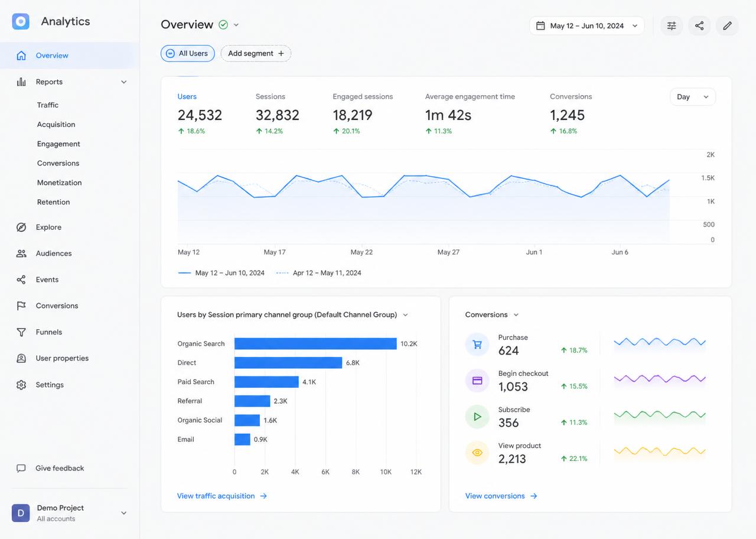Screen dimensions: 756x539
Task: Open the Conversions card dropdown
Action: [x=516, y=315]
